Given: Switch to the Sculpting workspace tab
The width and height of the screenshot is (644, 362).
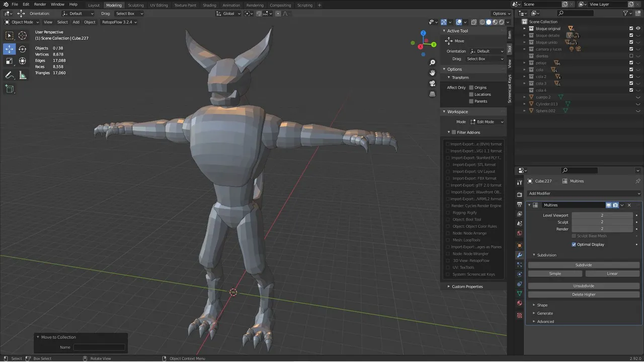Looking at the screenshot, I should 136,5.
